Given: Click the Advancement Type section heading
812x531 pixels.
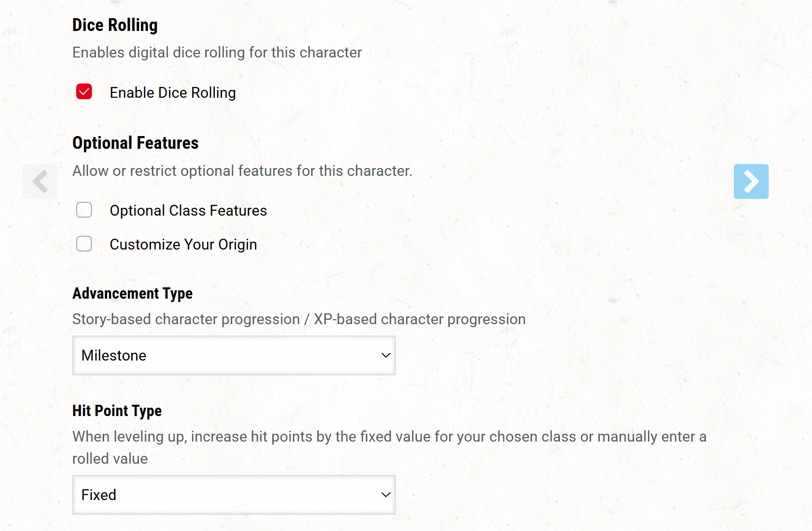Looking at the screenshot, I should point(132,293).
